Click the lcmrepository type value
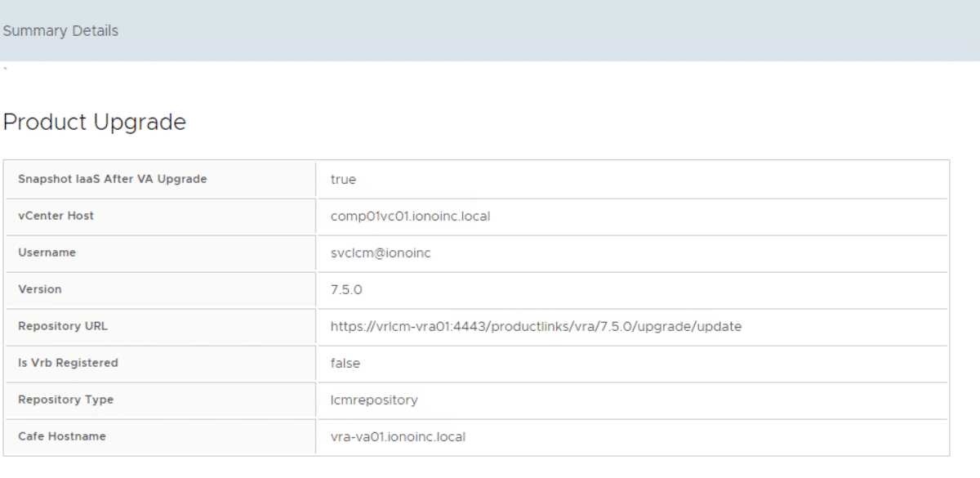The image size is (980, 478). [x=374, y=400]
